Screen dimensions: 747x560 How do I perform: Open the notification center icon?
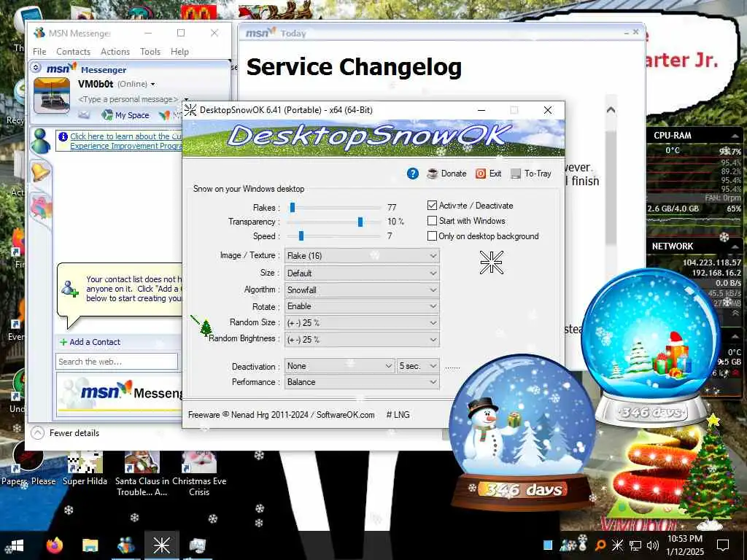[723, 545]
